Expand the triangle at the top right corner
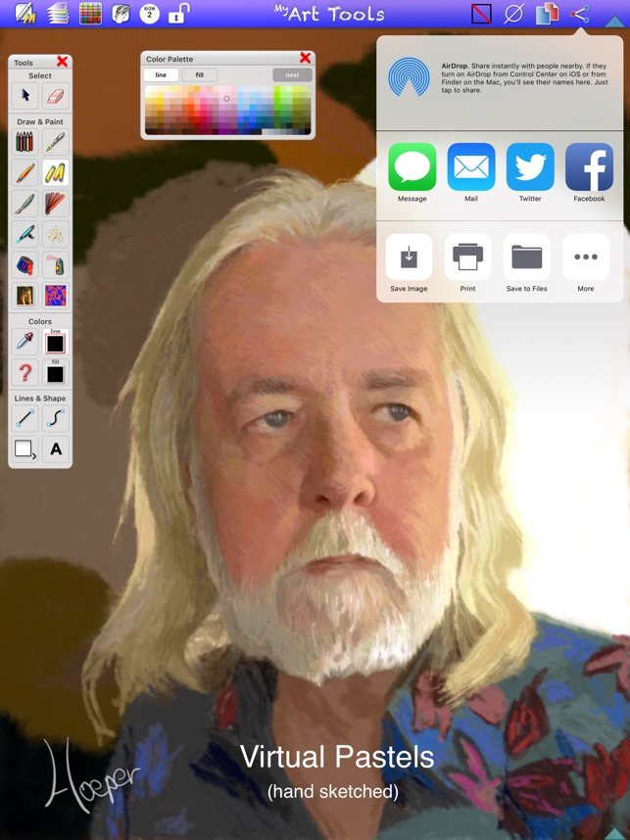Screen dimensions: 630x840 (x=614, y=20)
